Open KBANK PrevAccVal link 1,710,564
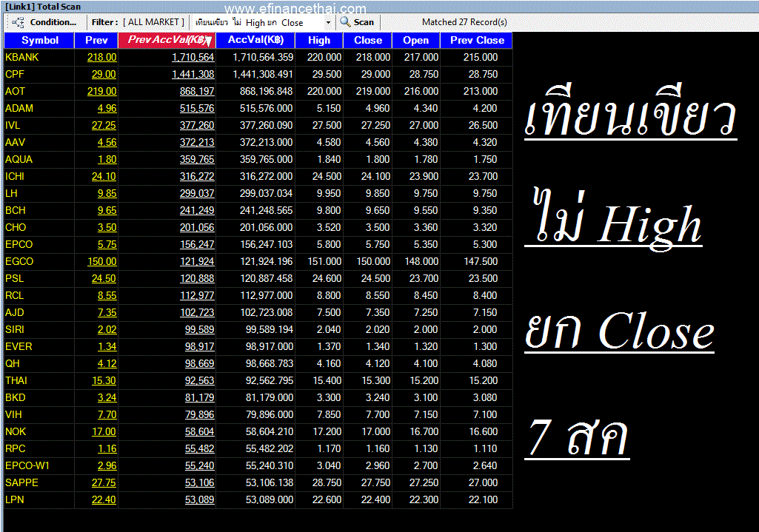759x532 pixels. click(x=193, y=57)
